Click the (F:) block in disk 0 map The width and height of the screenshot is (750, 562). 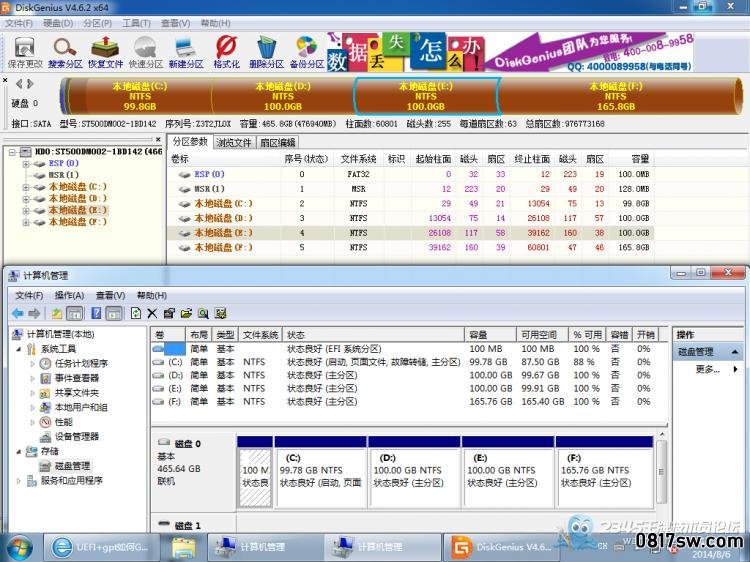(x=604, y=472)
